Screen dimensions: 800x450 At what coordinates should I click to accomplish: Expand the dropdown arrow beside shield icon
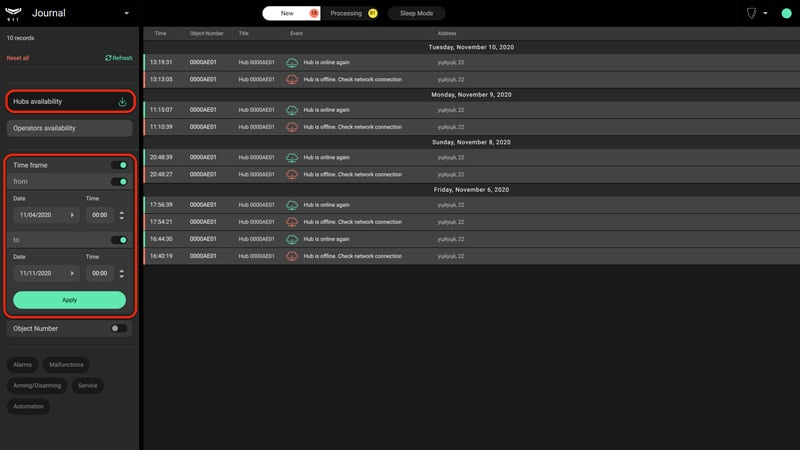pyautogui.click(x=765, y=13)
